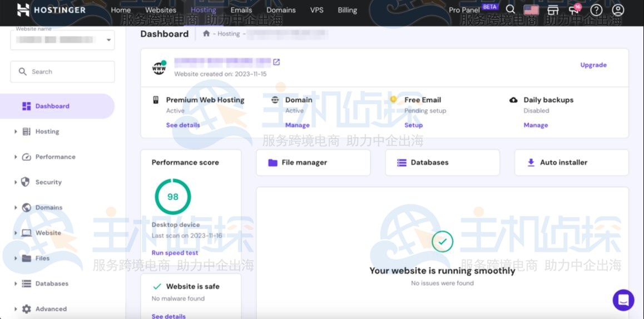Viewport: 644px width, 319px height.
Task: Click the Files folder icon in sidebar
Action: click(x=26, y=258)
